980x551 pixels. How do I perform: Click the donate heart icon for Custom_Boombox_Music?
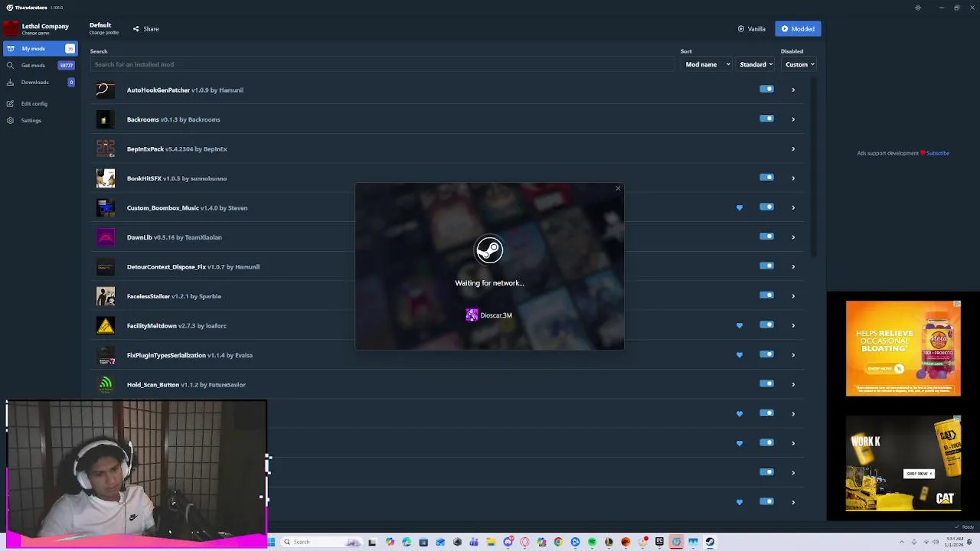(x=740, y=207)
